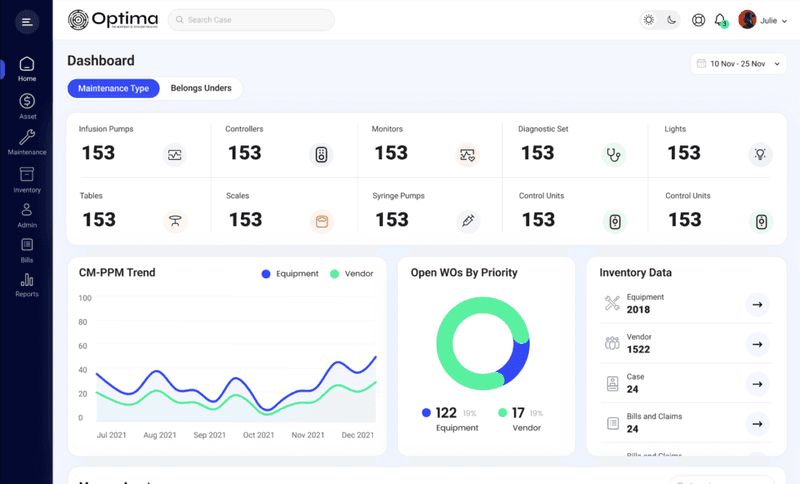Click the Diagnostic Set stethoscope icon
Viewport: 800px width, 484px height.
tap(614, 155)
